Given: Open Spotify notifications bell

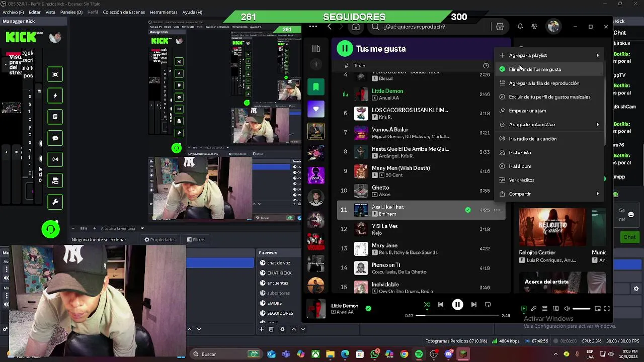Looking at the screenshot, I should pos(520,27).
